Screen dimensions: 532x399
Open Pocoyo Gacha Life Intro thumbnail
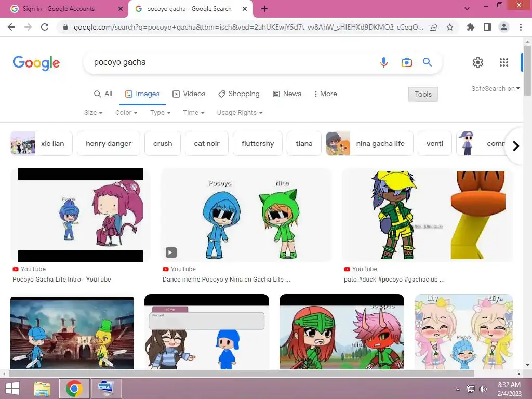click(x=81, y=215)
